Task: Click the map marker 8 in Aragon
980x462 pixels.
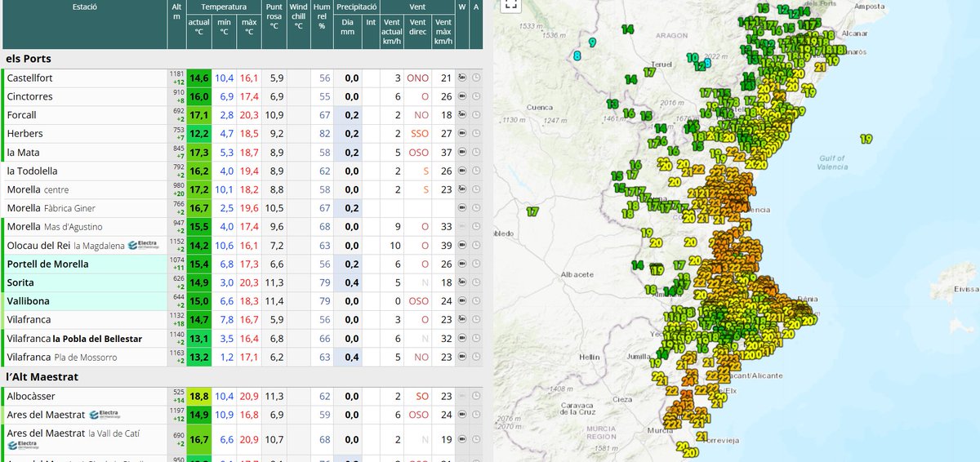Action: coord(577,56)
